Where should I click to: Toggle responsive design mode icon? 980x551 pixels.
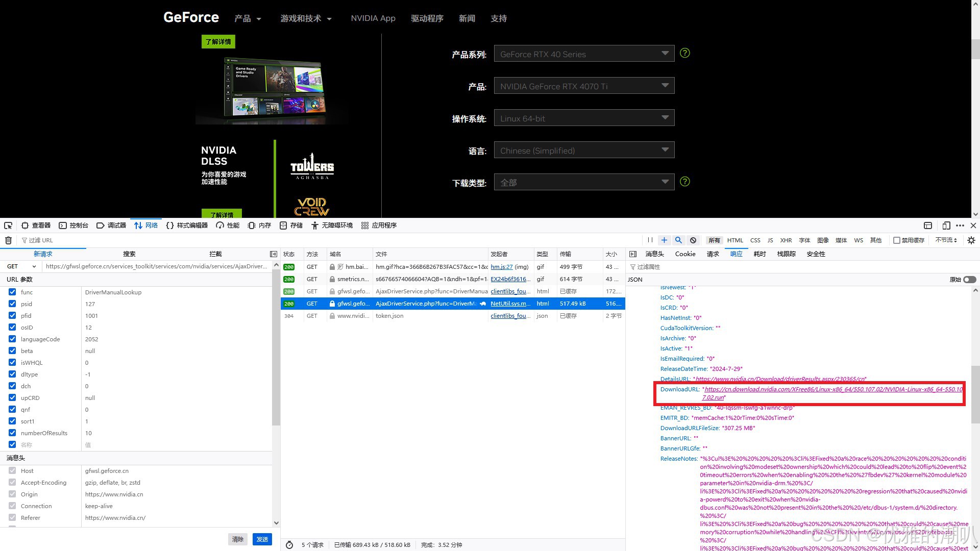[x=946, y=226]
